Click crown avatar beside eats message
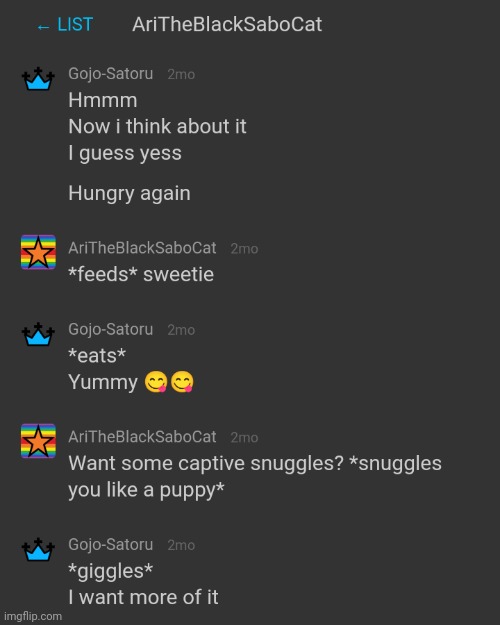Viewport: 500px width, 625px height. 38,334
